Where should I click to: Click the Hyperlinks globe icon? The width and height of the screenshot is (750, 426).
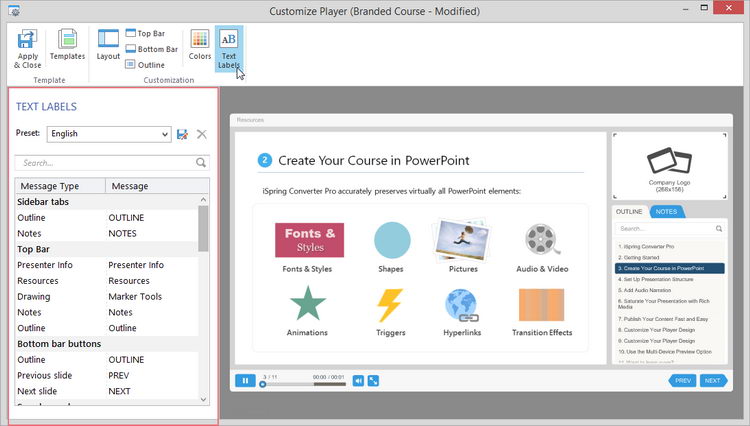(462, 305)
